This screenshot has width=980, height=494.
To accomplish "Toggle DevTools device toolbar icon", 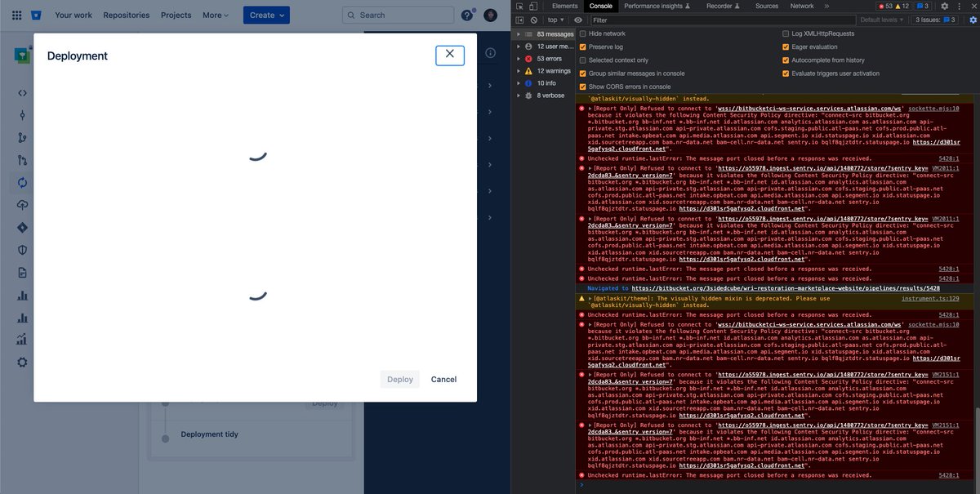I will tap(533, 6).
